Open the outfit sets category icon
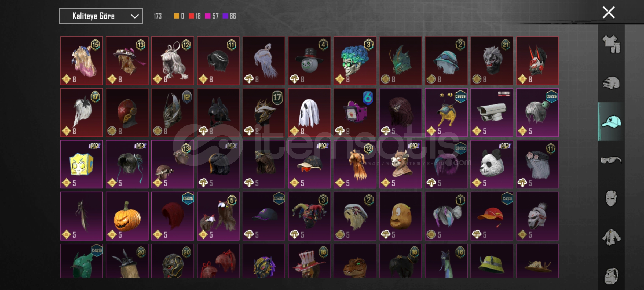The image size is (644, 290). 611,44
